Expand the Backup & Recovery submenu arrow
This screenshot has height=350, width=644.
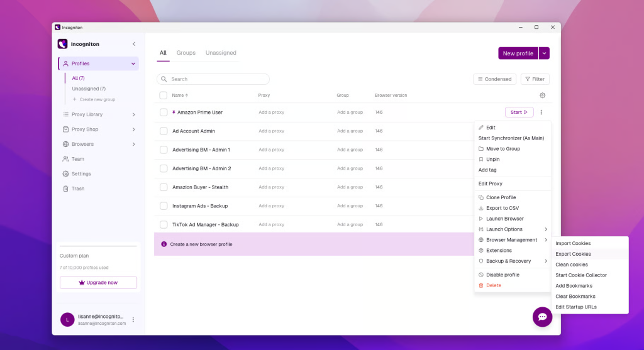[546, 261]
